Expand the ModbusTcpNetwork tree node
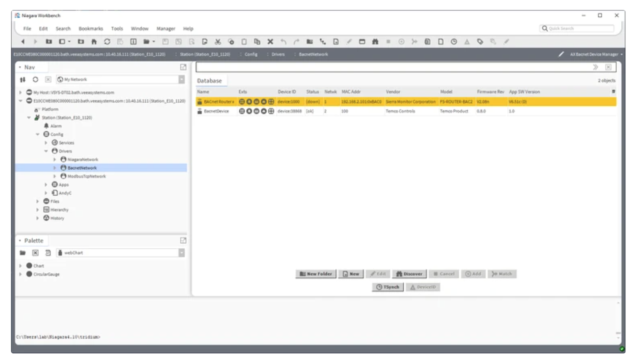 (55, 177)
